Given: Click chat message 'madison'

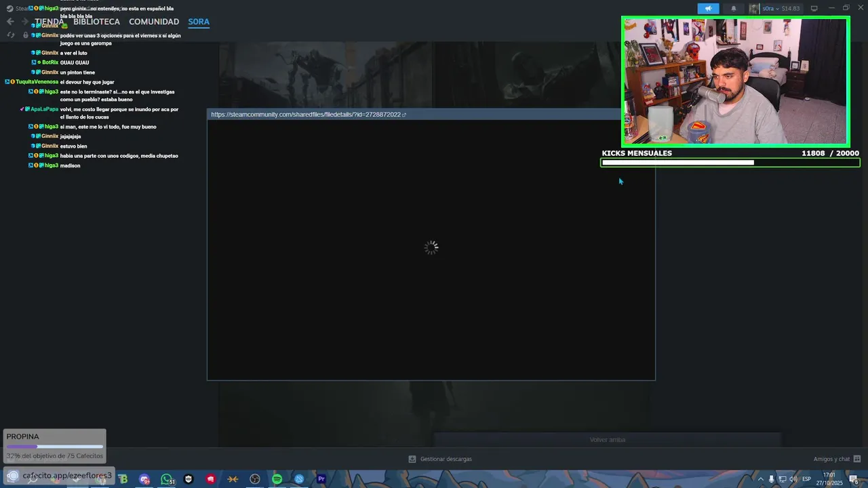Looking at the screenshot, I should tap(70, 165).
